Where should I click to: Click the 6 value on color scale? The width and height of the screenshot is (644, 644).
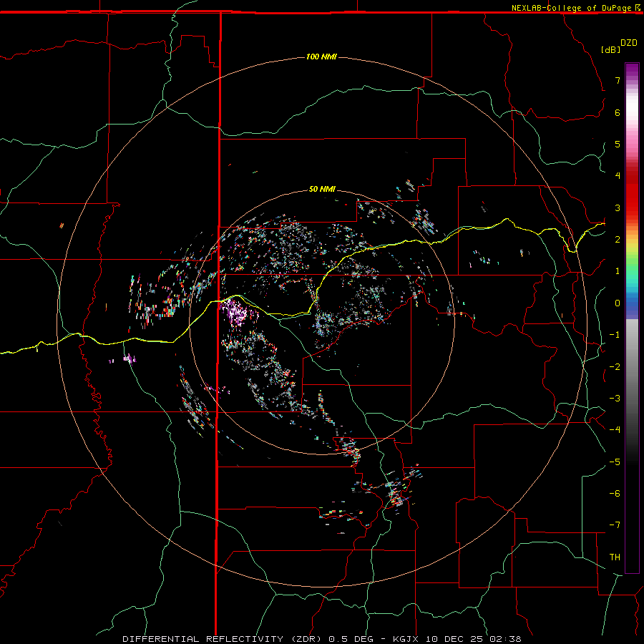618,112
